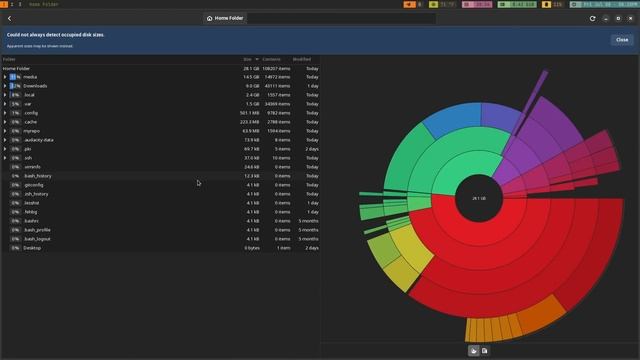Select the .viminfo file row

click(x=160, y=167)
